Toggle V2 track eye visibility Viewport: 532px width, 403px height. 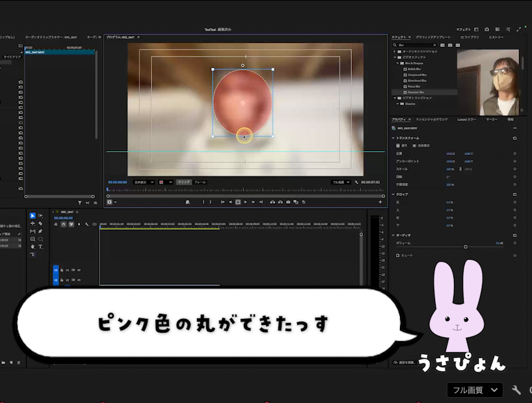tap(79, 280)
